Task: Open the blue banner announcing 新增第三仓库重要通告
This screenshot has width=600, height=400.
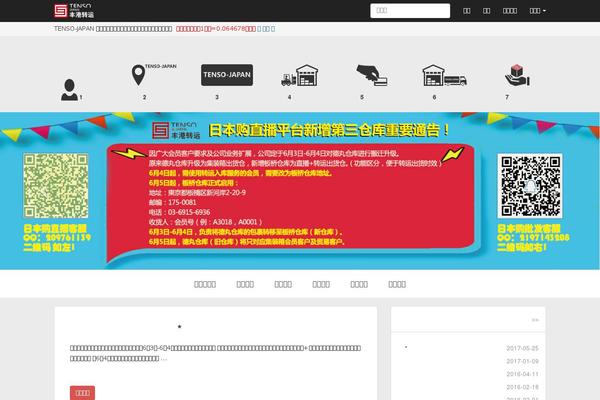Action: 300,191
